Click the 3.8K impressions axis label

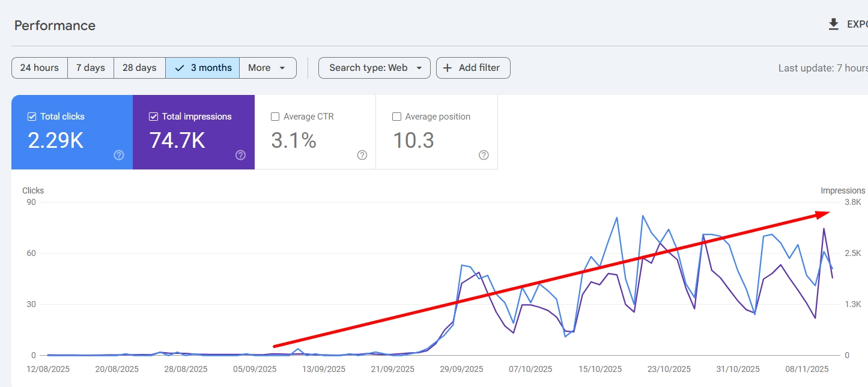pyautogui.click(x=853, y=203)
